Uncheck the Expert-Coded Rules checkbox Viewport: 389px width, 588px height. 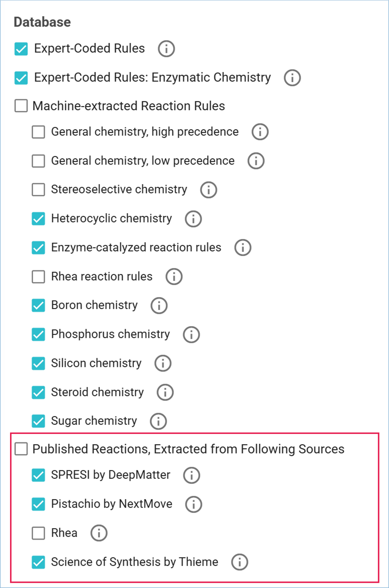[x=21, y=49]
